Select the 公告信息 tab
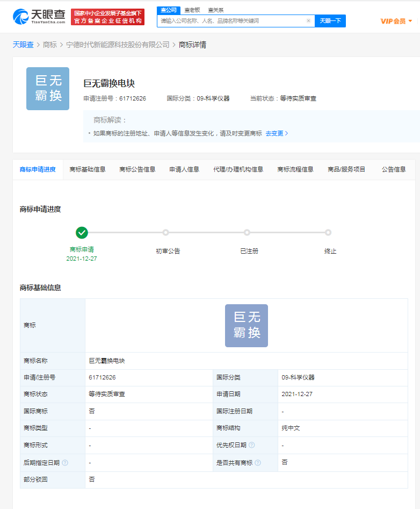 [394, 169]
